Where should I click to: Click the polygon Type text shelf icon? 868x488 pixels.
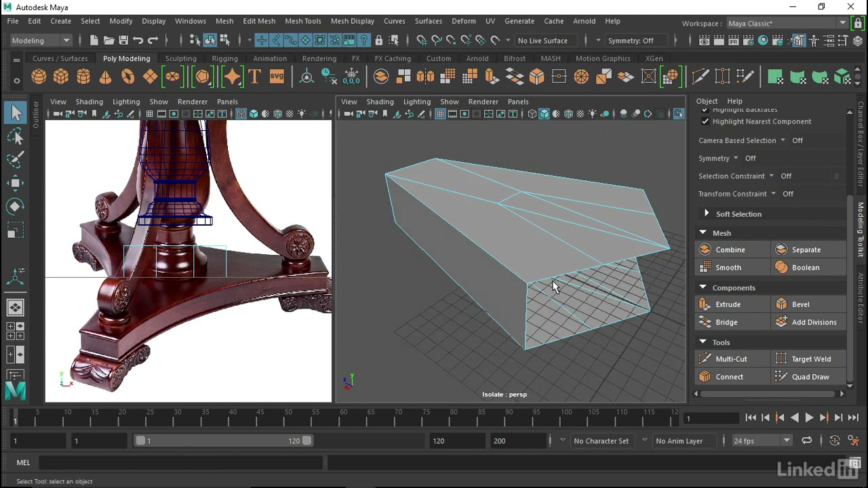tap(254, 77)
